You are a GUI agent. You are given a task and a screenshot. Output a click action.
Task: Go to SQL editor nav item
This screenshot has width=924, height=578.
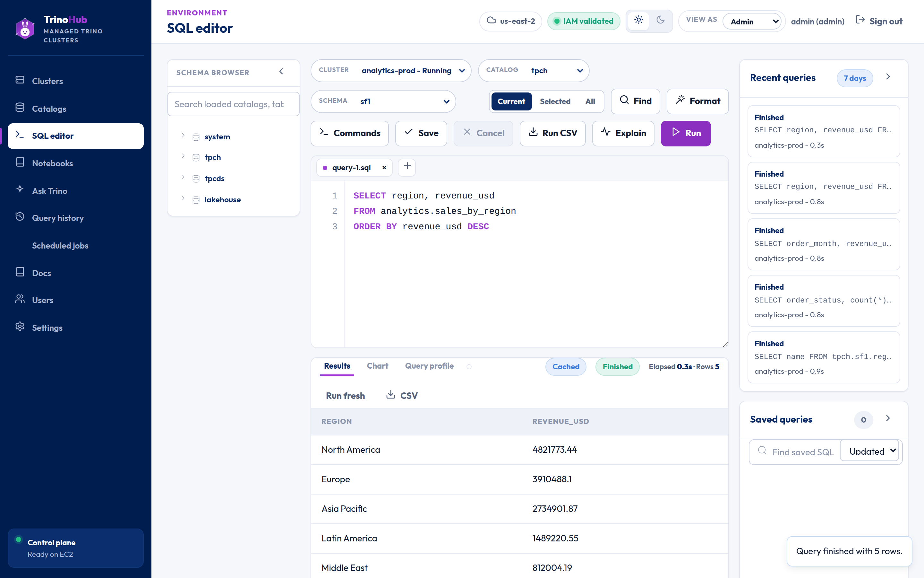point(76,136)
